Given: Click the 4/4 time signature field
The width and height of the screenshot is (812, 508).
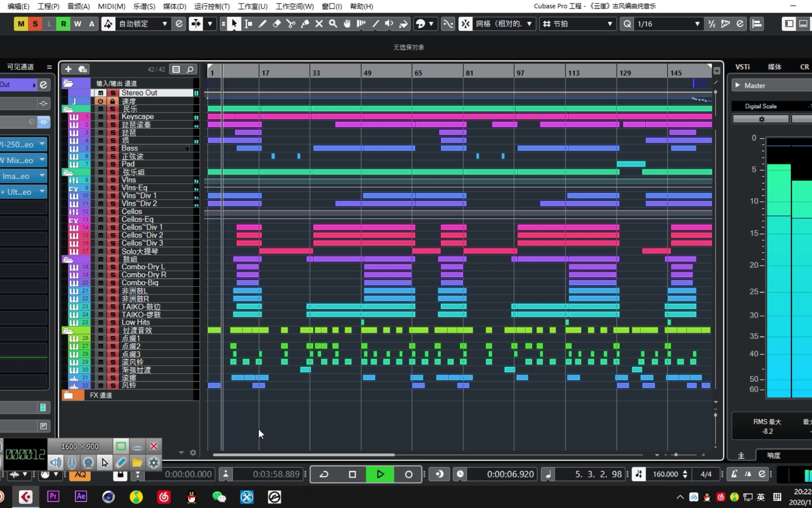Looking at the screenshot, I should click(706, 474).
